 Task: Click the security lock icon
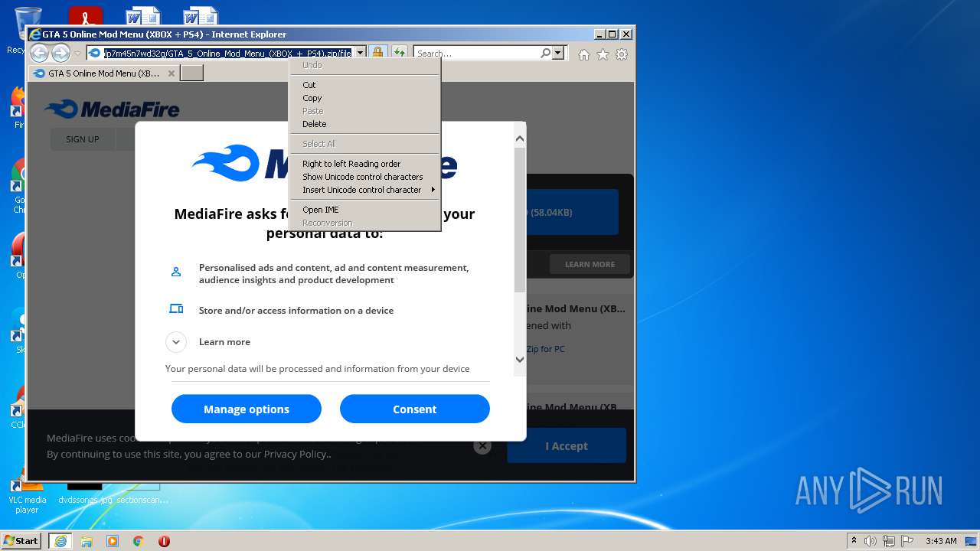point(377,53)
